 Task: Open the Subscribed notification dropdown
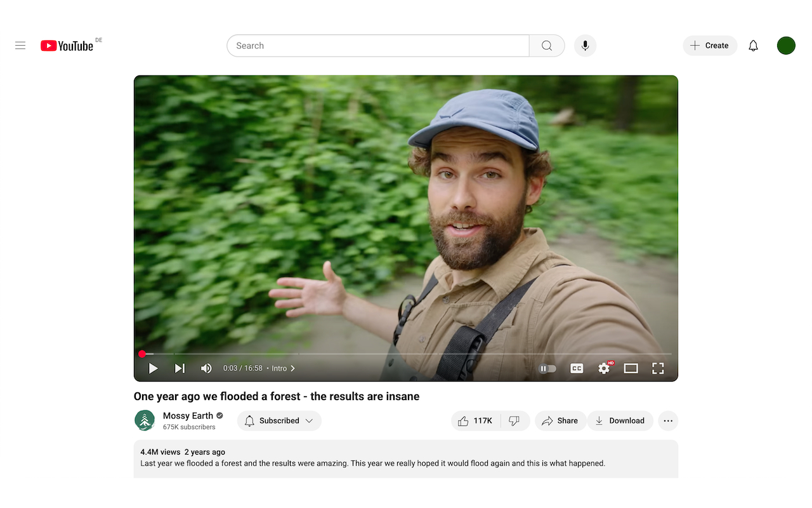(279, 420)
